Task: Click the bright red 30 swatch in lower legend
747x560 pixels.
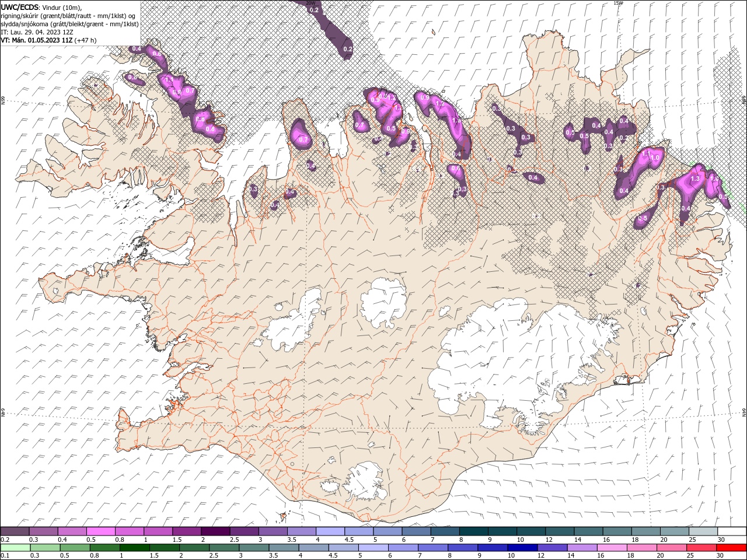Action: tap(730, 548)
